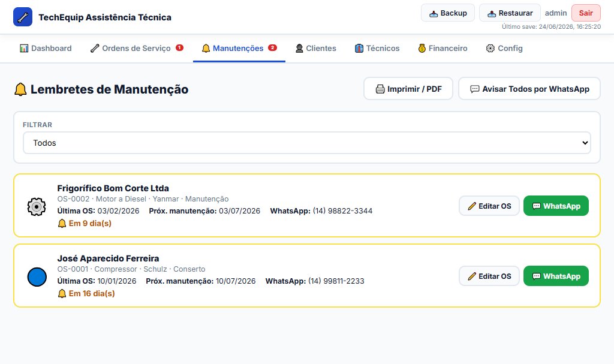The image size is (614, 364).
Task: Click the Backup button
Action: [x=448, y=13]
